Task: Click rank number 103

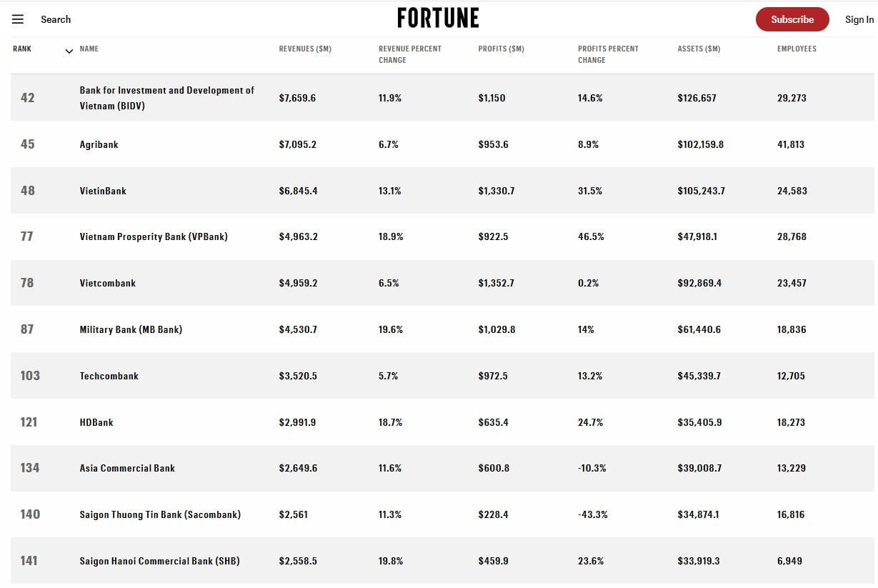Action: coord(30,376)
